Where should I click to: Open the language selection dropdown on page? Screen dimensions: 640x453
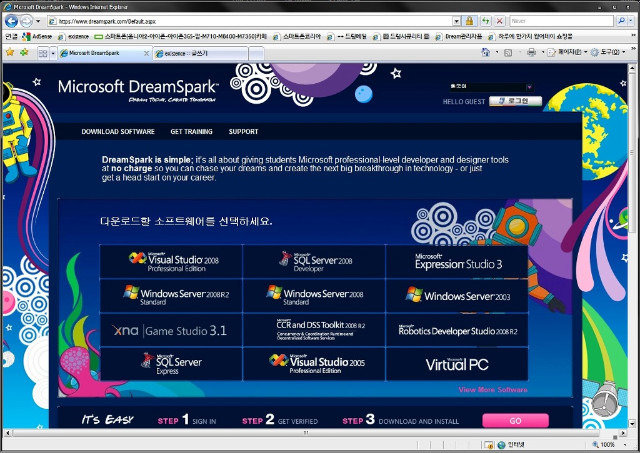(491, 87)
